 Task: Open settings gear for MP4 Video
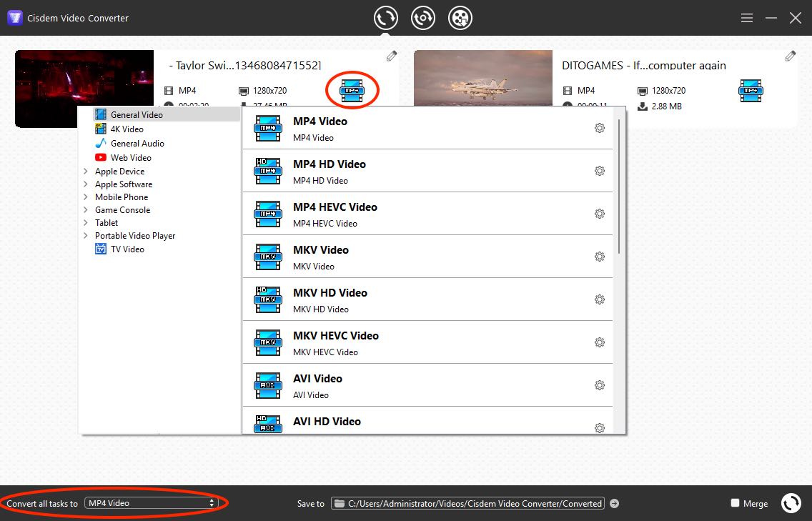[600, 128]
